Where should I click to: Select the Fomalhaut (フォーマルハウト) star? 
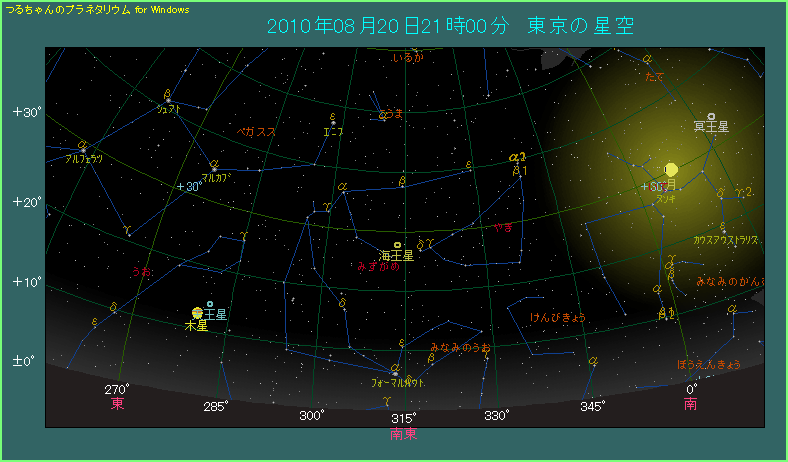[x=396, y=372]
